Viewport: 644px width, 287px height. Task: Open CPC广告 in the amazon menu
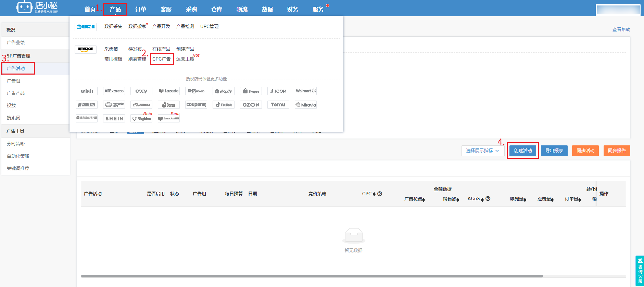pyautogui.click(x=162, y=59)
